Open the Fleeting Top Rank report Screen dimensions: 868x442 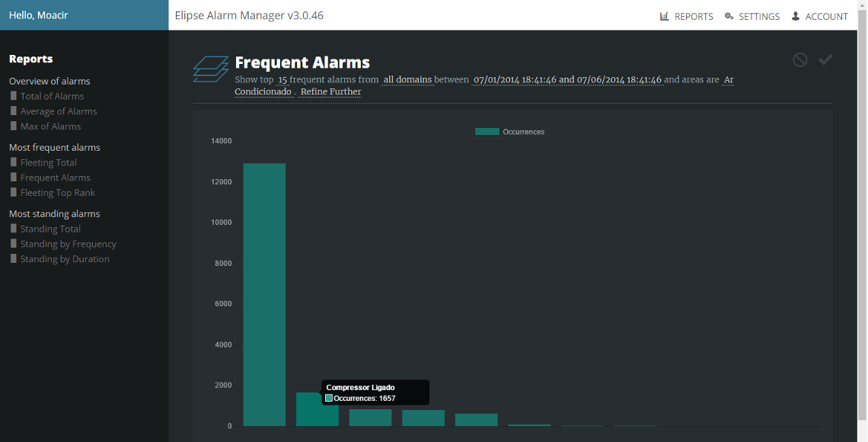coord(58,193)
